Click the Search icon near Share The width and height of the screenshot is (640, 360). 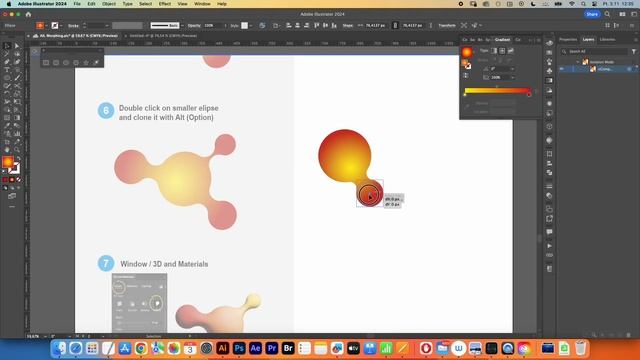coord(607,14)
